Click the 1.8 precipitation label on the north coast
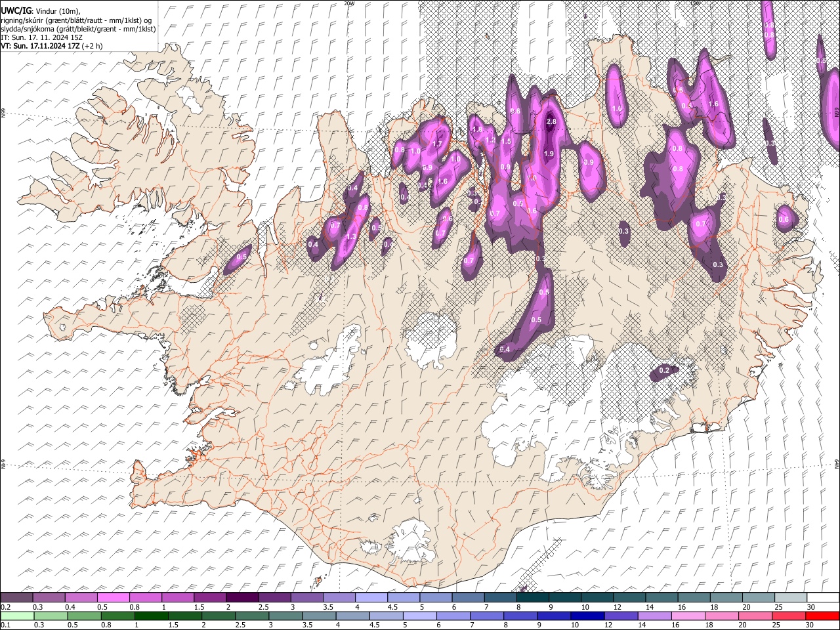Image resolution: width=840 pixels, height=630 pixels. pos(478,130)
